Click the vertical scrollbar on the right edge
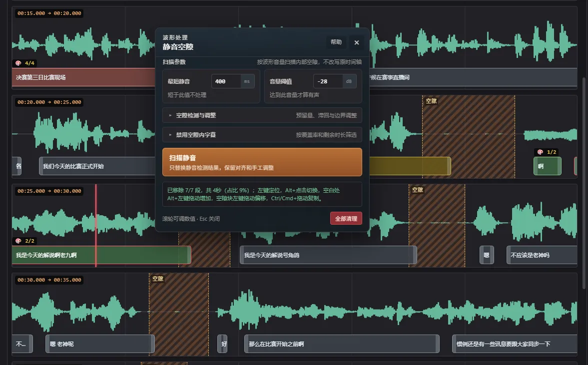This screenshot has width=588, height=365. [x=584, y=183]
